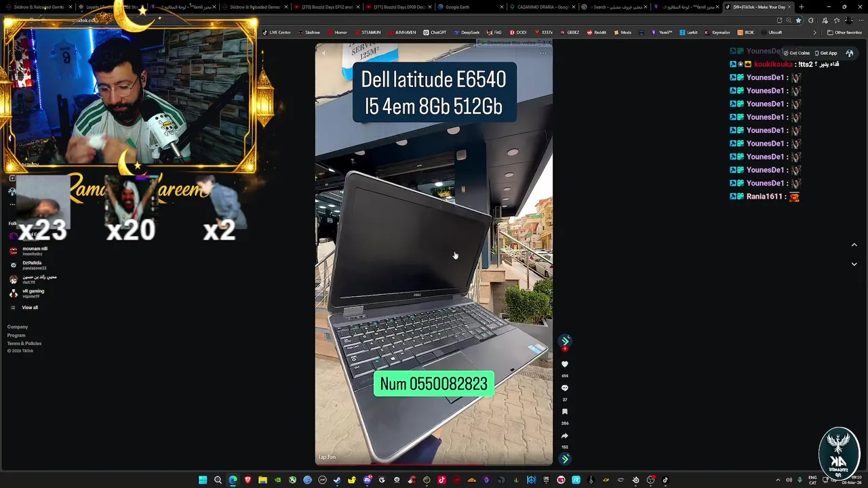Open the ChatGPT bookmark
The image size is (868, 488).
coord(435,33)
